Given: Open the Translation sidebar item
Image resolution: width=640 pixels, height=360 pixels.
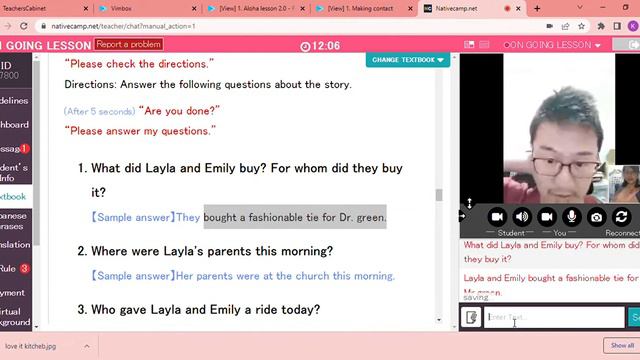Looking at the screenshot, I should coord(15,244).
